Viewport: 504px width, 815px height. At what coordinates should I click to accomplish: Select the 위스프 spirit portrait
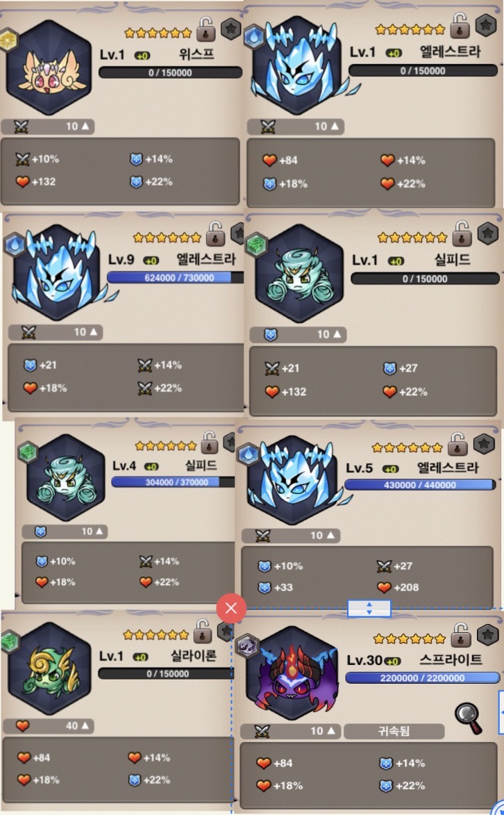pyautogui.click(x=49, y=68)
